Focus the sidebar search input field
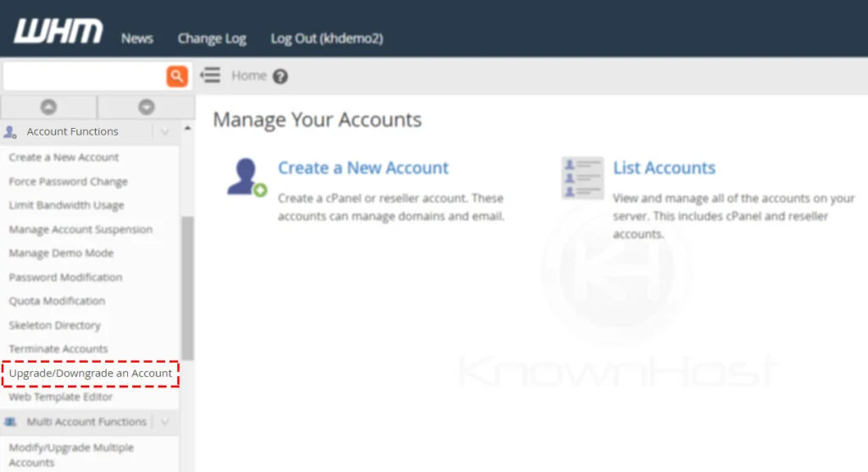Screen dimensions: 868x472 [85, 76]
